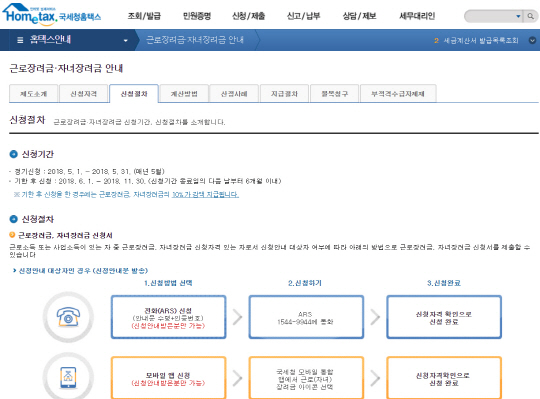Open the 신고/납부 menu
The width and height of the screenshot is (540, 399).
coord(303,16)
